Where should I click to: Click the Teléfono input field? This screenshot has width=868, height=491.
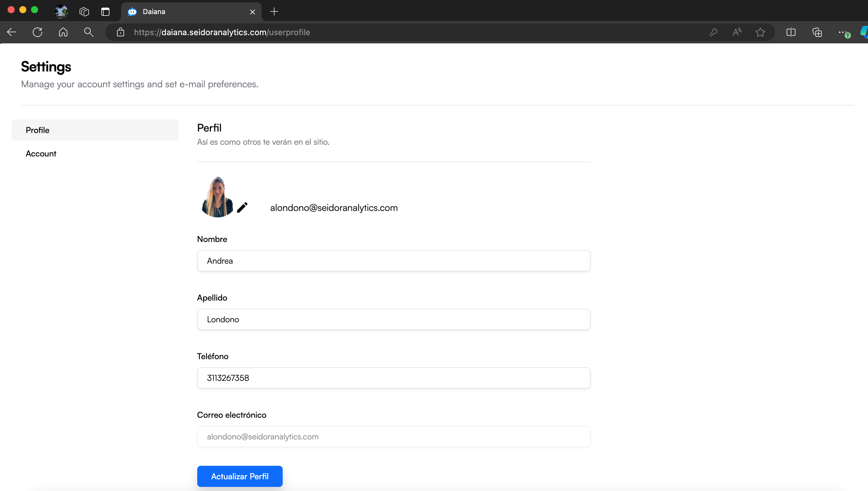pyautogui.click(x=393, y=378)
